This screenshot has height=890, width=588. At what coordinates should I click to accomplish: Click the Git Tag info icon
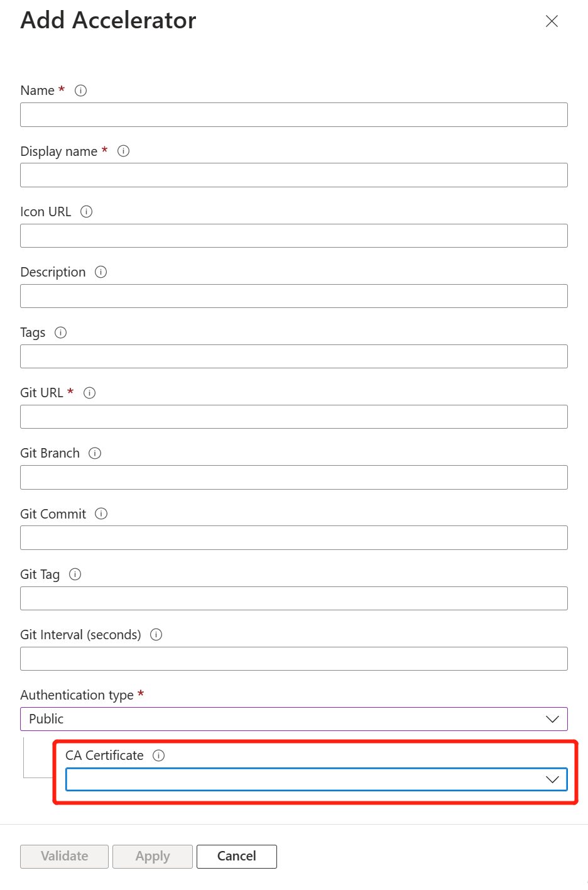(75, 574)
